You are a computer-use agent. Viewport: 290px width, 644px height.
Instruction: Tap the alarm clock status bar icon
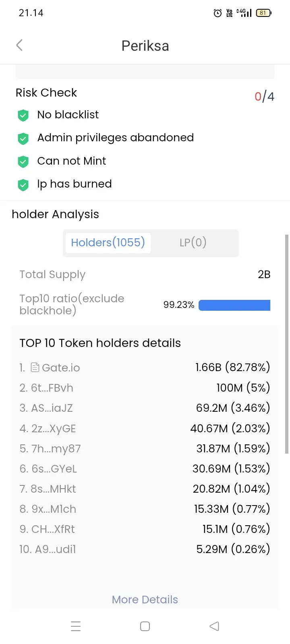[217, 13]
